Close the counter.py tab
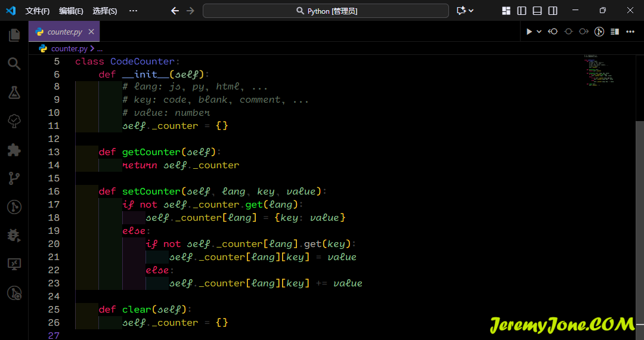Screen dimensions: 644x340 click(91, 32)
